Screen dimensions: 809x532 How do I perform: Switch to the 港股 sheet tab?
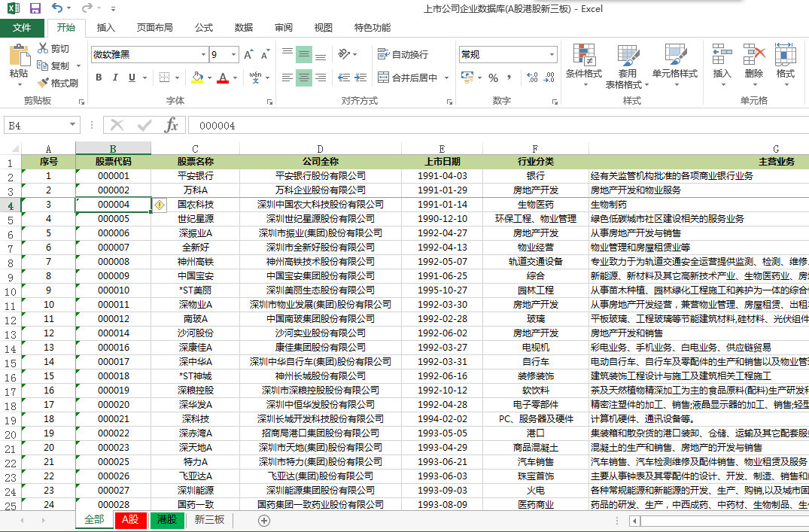(166, 520)
